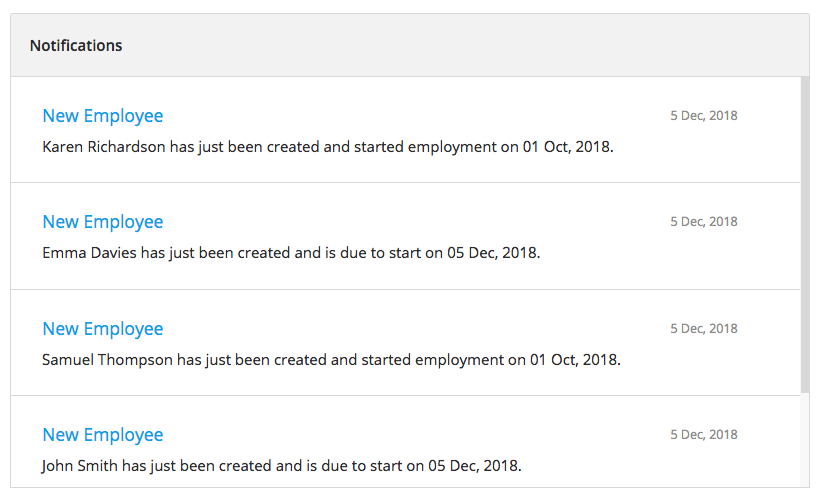Select John Smith notification message text
Image resolution: width=818 pixels, height=497 pixels.
tap(282, 466)
